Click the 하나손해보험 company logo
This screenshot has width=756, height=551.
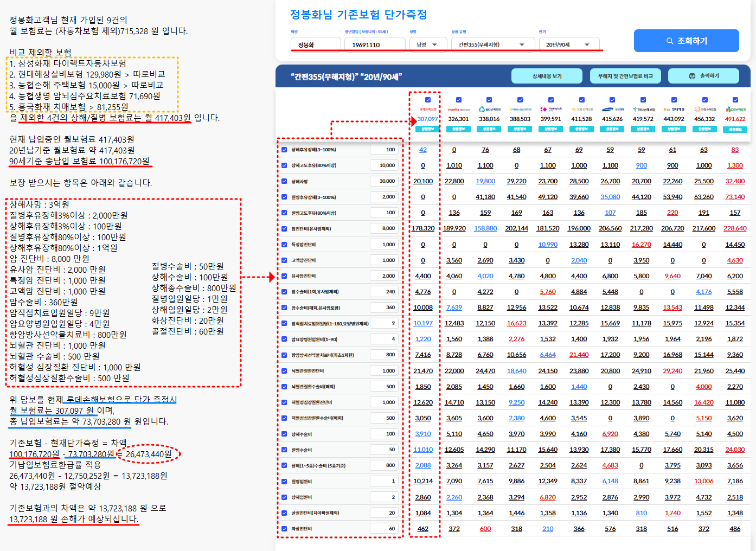(643, 110)
